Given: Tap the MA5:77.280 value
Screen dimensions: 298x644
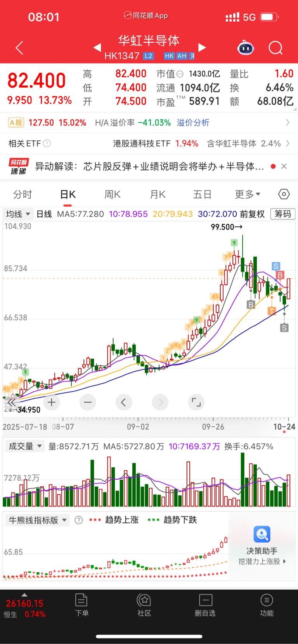Looking at the screenshot, I should point(80,214).
